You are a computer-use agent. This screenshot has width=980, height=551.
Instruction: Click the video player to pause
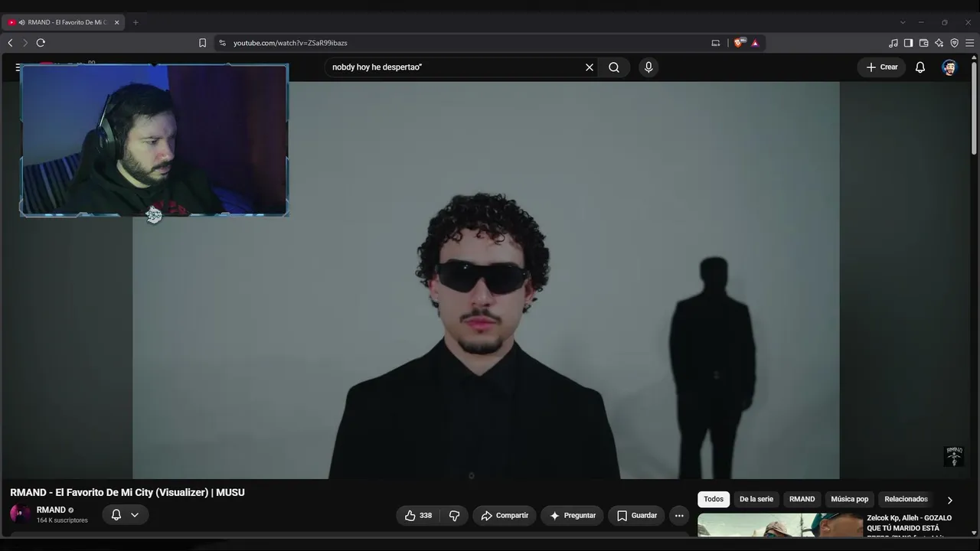(486, 280)
